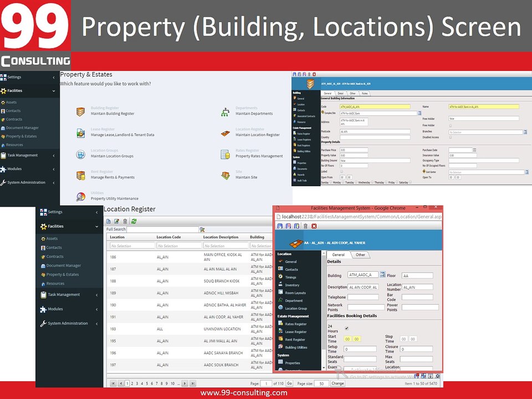Click the Go button next to Page
Image resolution: width=532 pixels, height=399 pixels.
289,383
